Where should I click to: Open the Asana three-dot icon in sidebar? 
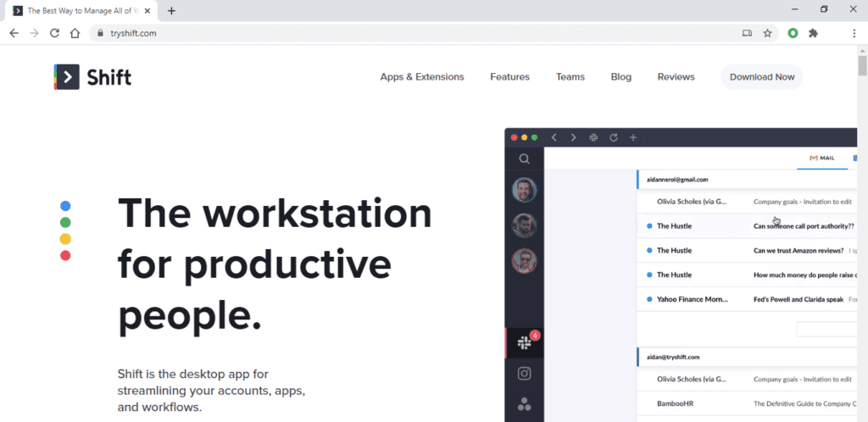(x=524, y=404)
